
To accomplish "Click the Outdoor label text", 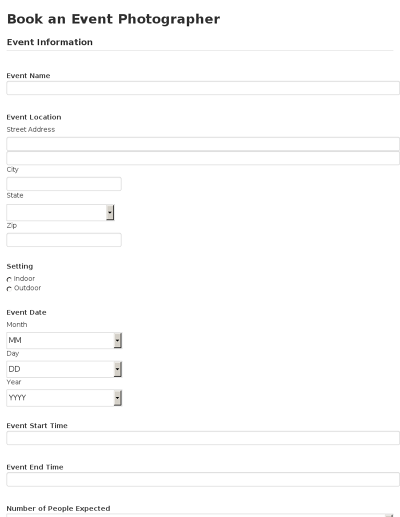I will point(27,288).
